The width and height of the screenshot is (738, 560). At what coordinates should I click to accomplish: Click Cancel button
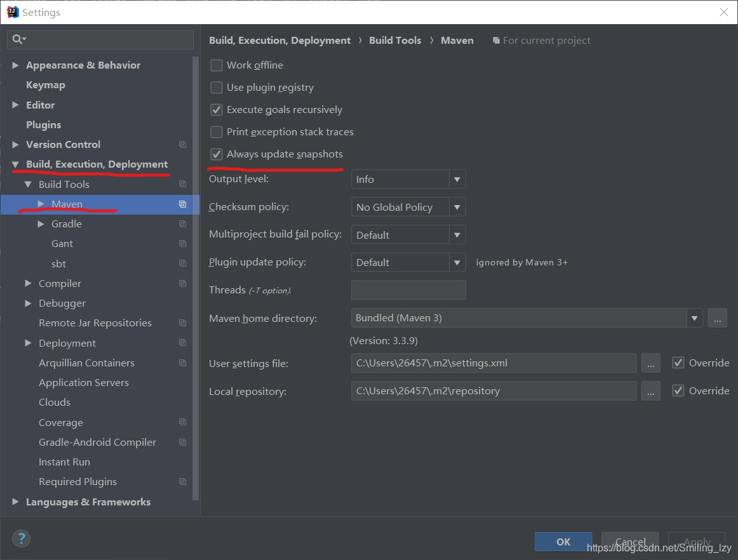point(630,542)
